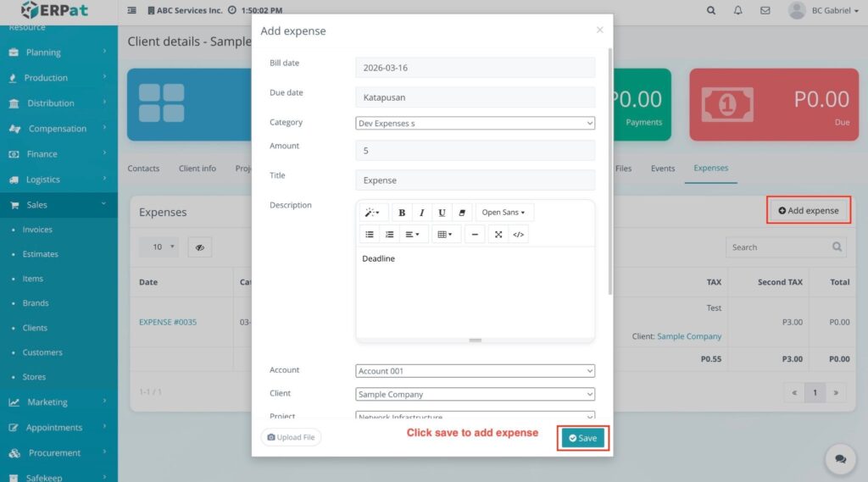
Task: Toggle column visibility eye button
Action: tap(200, 247)
